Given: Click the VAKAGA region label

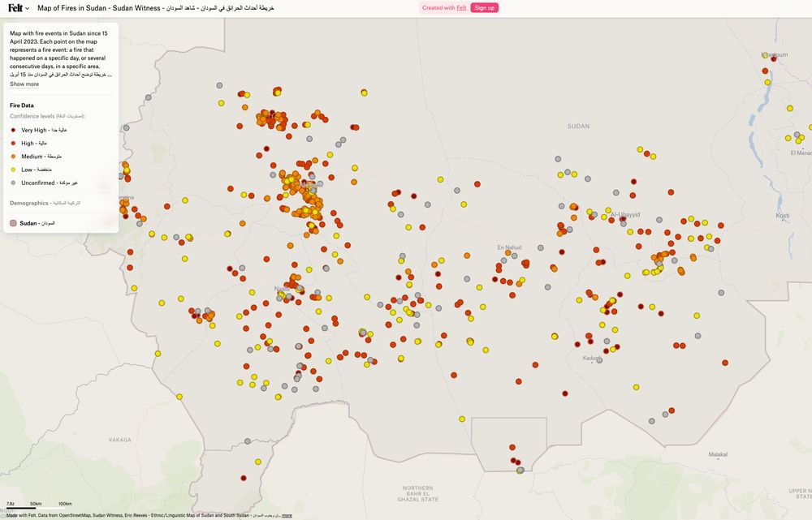Looking at the screenshot, I should [119, 440].
